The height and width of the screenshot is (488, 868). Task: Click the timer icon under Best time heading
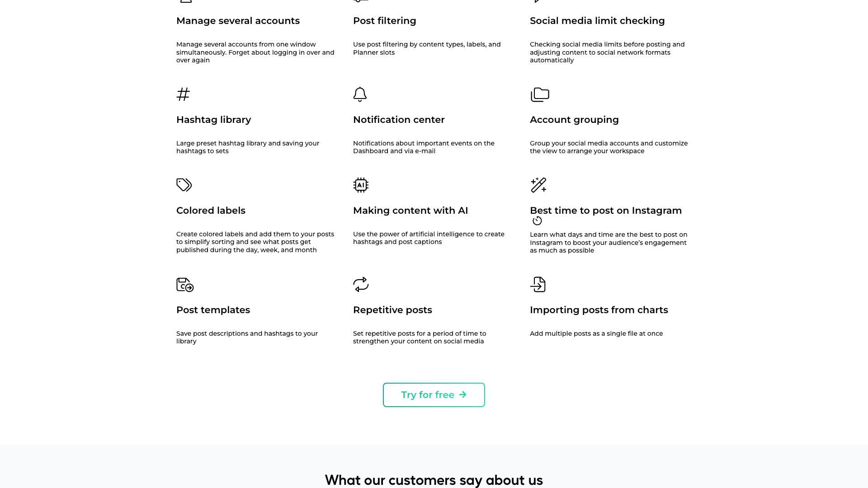pyautogui.click(x=537, y=221)
